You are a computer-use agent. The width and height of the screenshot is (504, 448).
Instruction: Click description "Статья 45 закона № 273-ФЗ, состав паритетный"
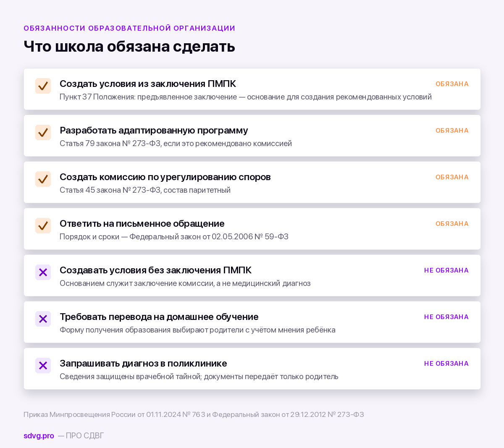point(145,190)
